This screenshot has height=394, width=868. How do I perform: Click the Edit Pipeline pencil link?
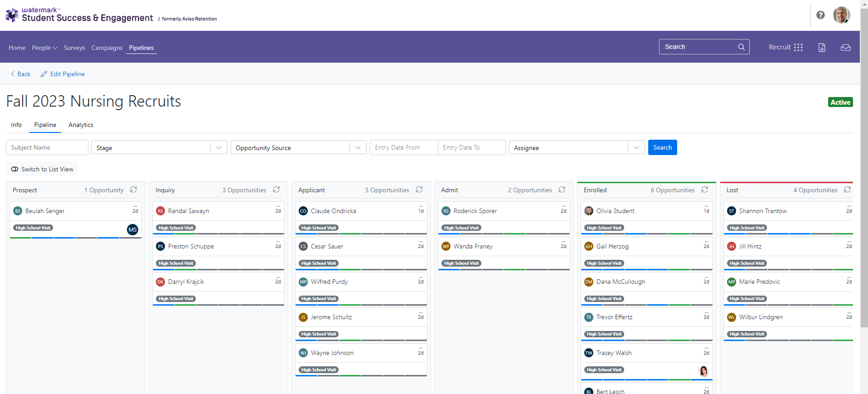(63, 74)
